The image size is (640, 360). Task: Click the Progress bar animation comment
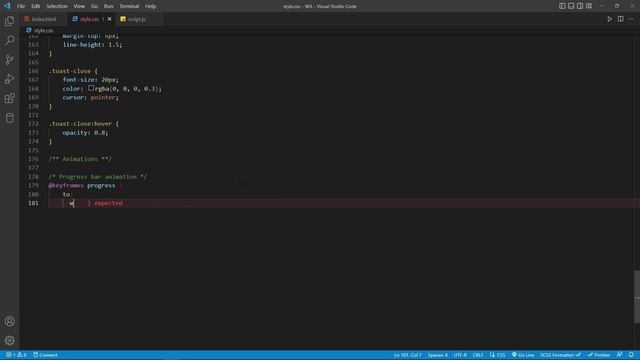[x=98, y=177]
